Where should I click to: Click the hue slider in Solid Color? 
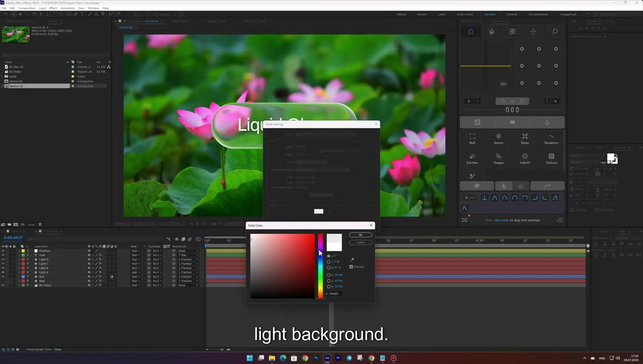[320, 266]
